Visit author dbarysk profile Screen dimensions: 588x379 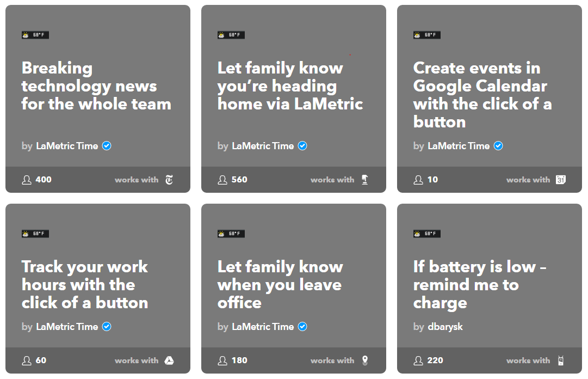[445, 327]
